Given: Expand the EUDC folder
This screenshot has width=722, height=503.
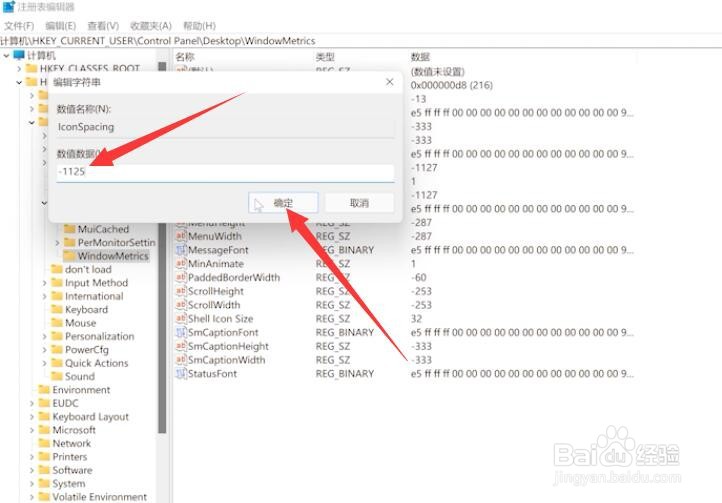Looking at the screenshot, I should tap(32, 404).
